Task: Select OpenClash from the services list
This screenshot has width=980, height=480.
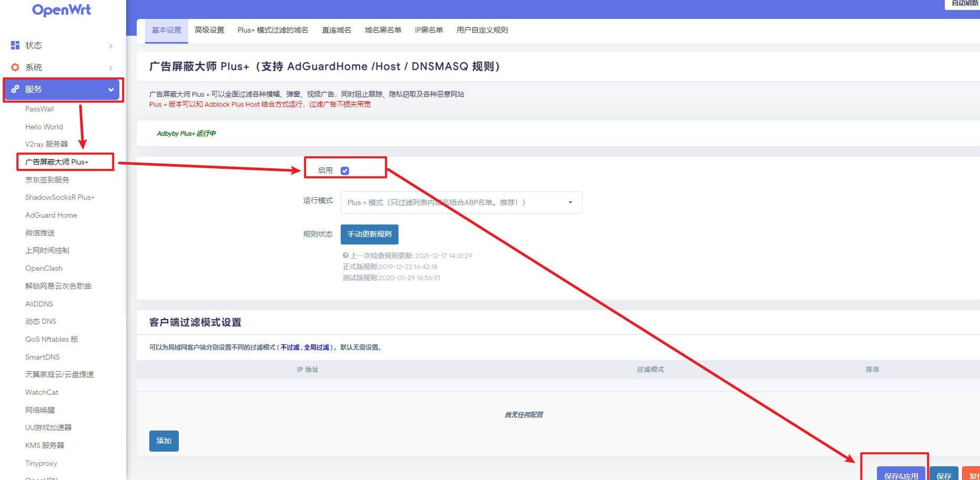Action: (44, 268)
